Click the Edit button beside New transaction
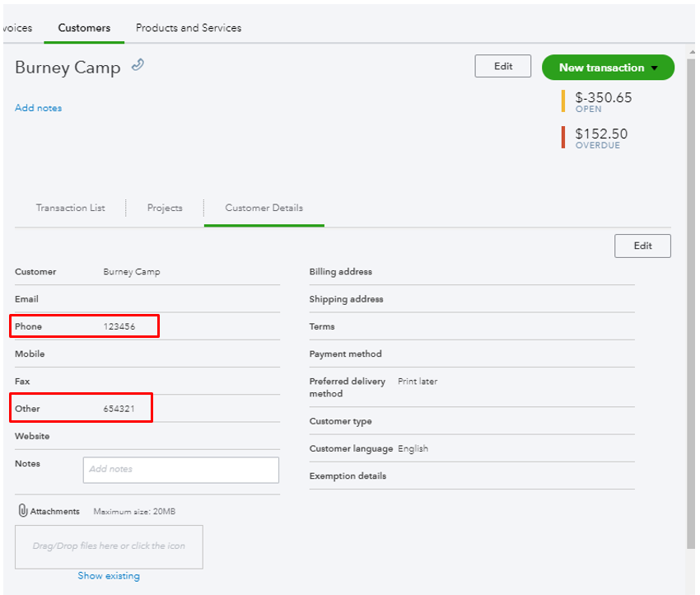The image size is (700, 595). pos(503,67)
